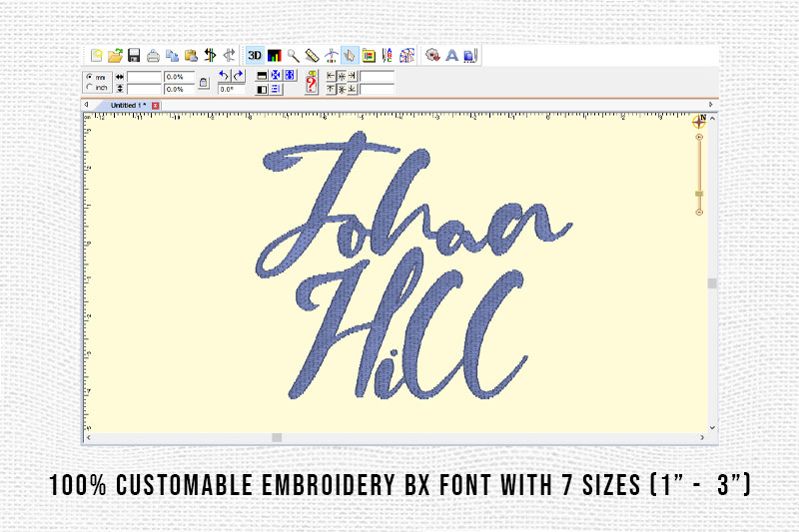
Task: Click the merge design download icon
Action: pos(432,56)
